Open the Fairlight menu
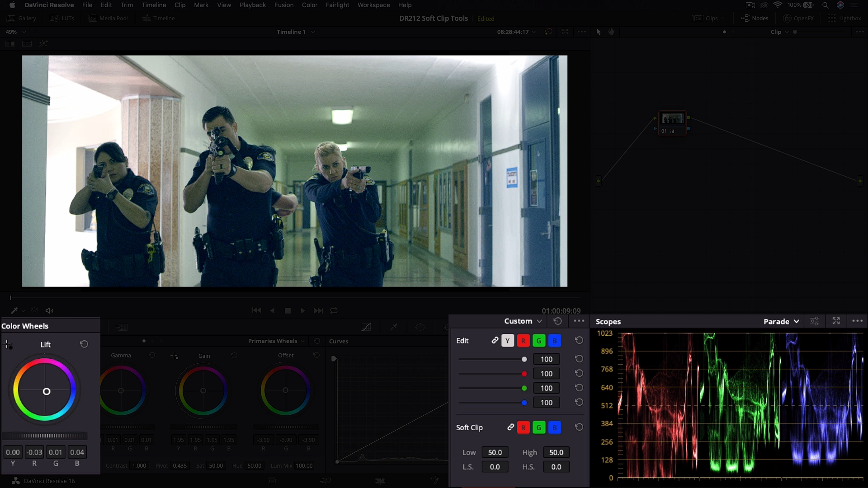The image size is (868, 488). click(x=337, y=5)
